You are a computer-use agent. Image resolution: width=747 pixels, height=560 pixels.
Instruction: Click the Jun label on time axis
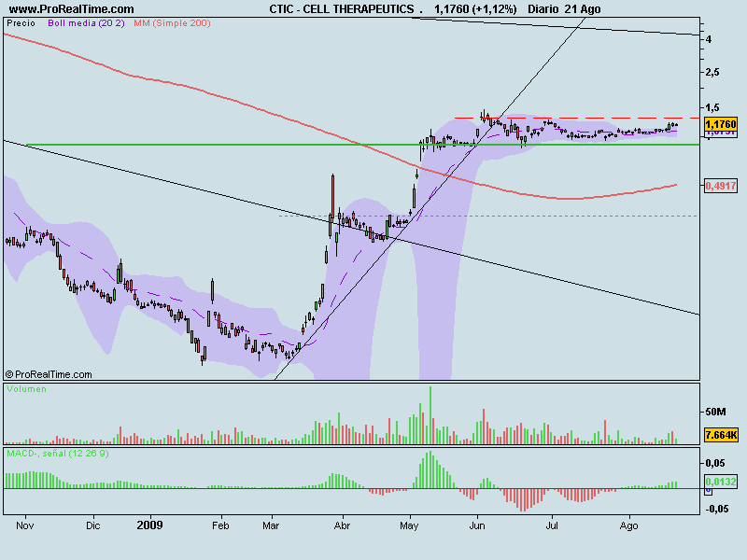tap(477, 525)
